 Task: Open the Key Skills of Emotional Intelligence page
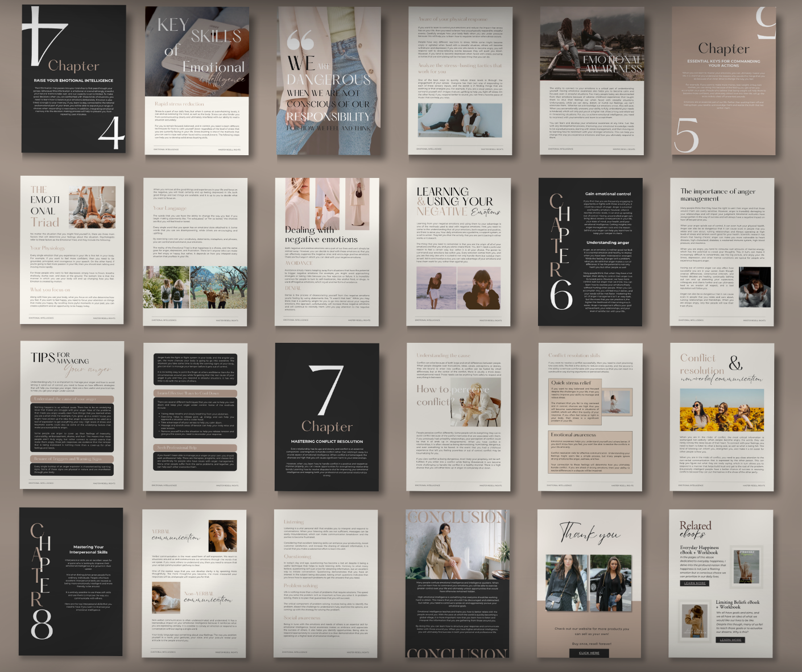[197, 81]
